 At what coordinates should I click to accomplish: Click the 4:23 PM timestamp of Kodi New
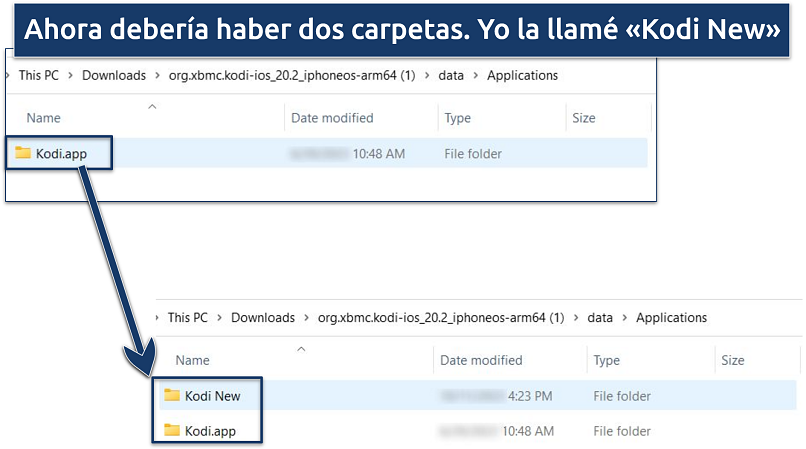tap(530, 396)
